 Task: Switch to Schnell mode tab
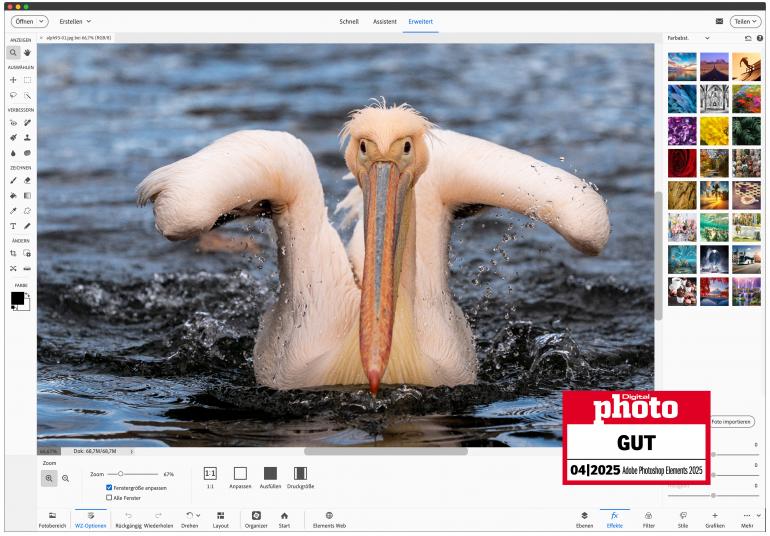coord(349,22)
